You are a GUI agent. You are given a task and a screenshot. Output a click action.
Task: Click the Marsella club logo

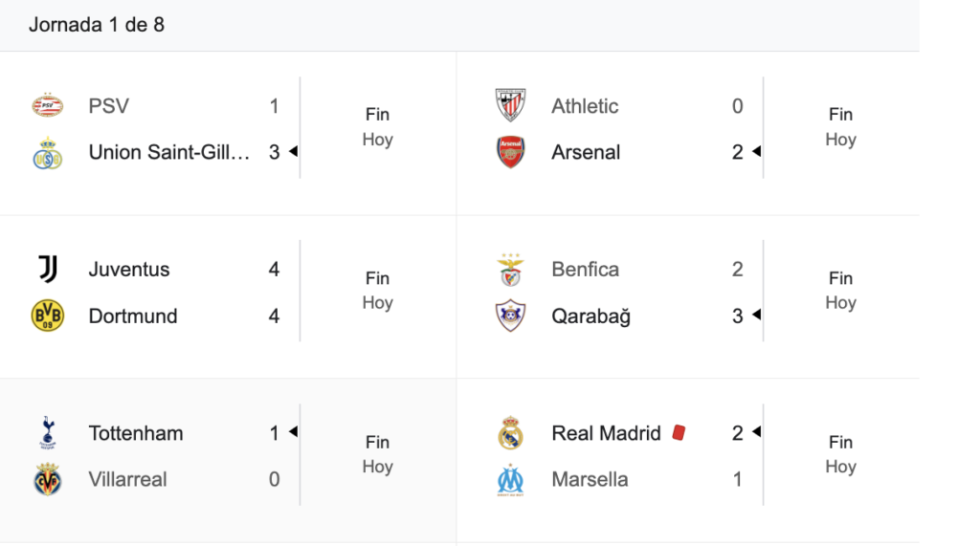[x=510, y=480]
